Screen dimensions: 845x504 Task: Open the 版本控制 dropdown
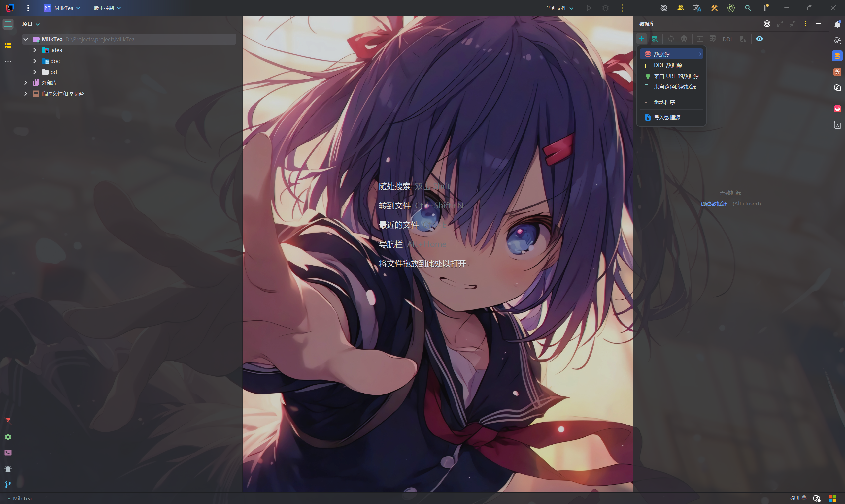tap(107, 8)
